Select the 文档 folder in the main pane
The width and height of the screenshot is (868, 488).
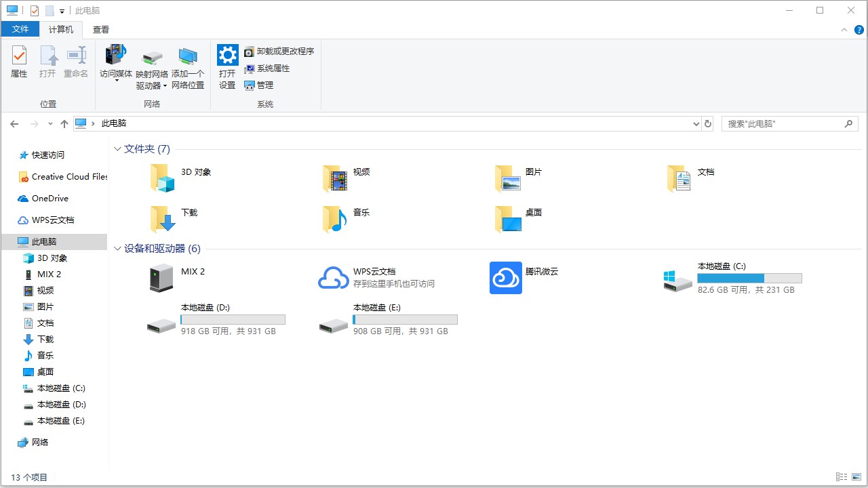(x=691, y=178)
